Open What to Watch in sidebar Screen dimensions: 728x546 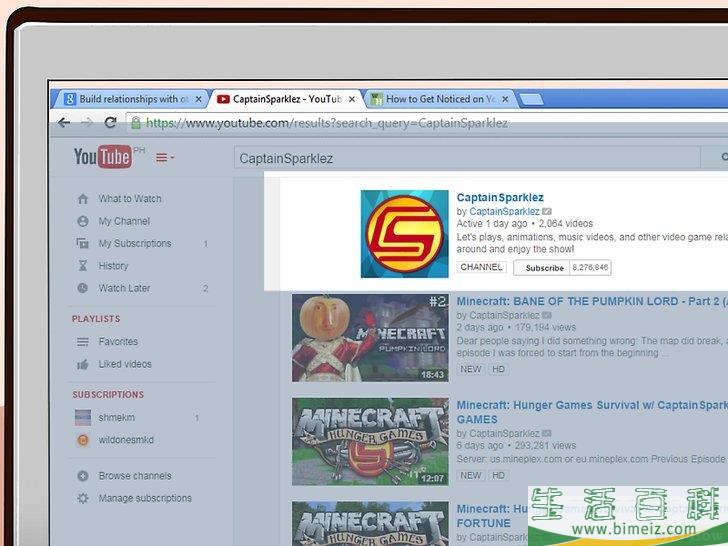pos(130,199)
